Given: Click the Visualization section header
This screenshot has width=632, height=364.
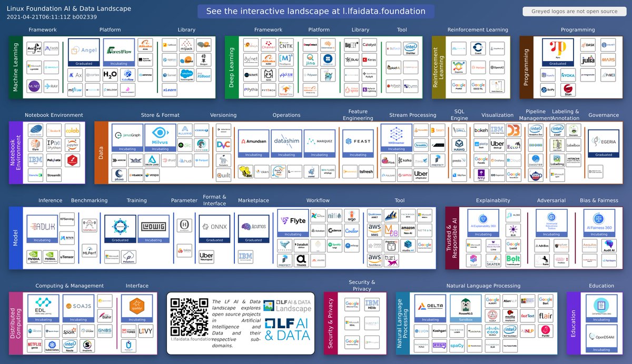Looking at the screenshot, I should click(497, 115).
